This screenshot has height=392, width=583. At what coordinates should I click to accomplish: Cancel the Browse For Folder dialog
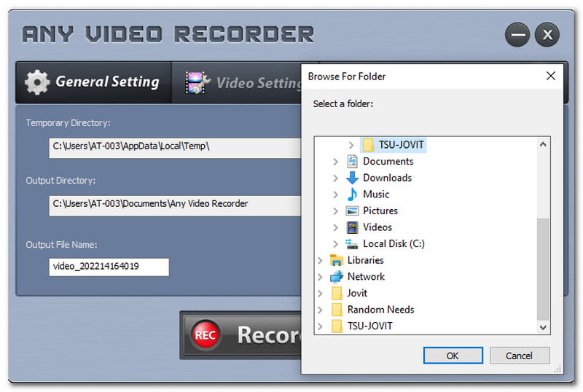click(520, 356)
